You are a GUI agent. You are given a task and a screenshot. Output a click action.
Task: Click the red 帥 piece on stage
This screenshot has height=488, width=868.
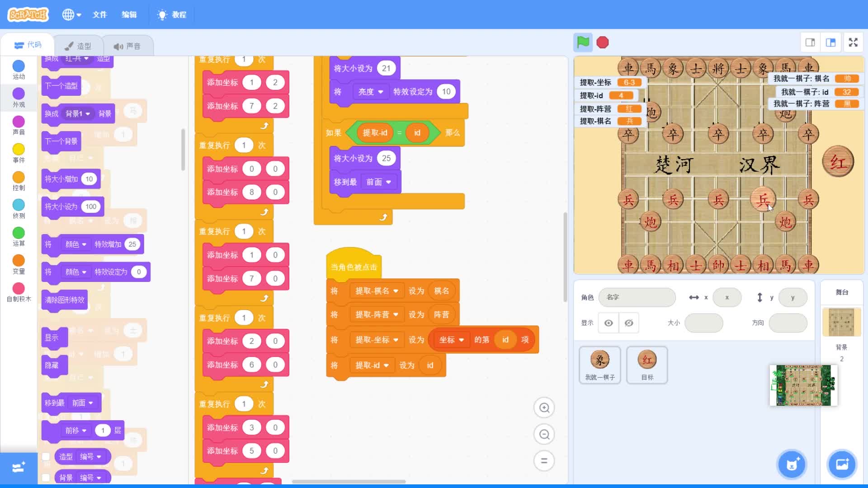tap(718, 265)
